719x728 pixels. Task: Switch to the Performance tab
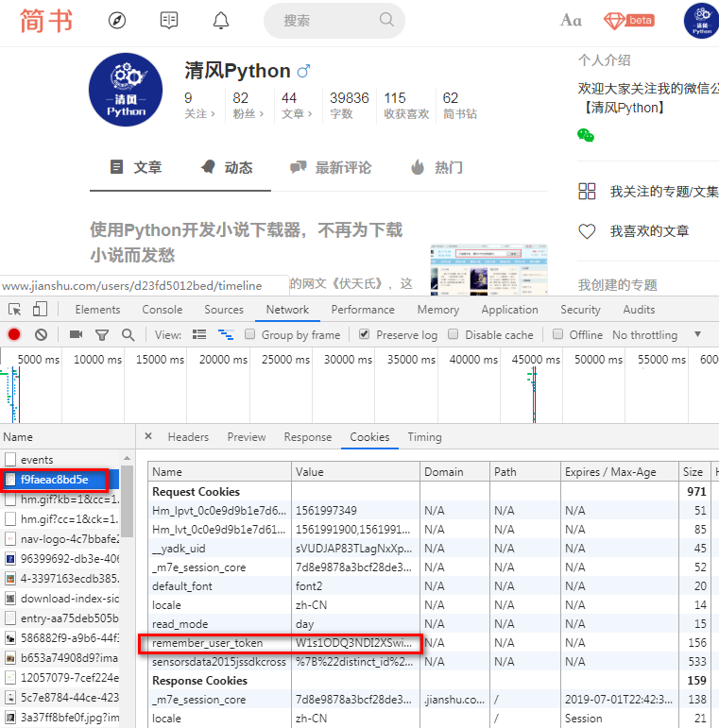363,310
